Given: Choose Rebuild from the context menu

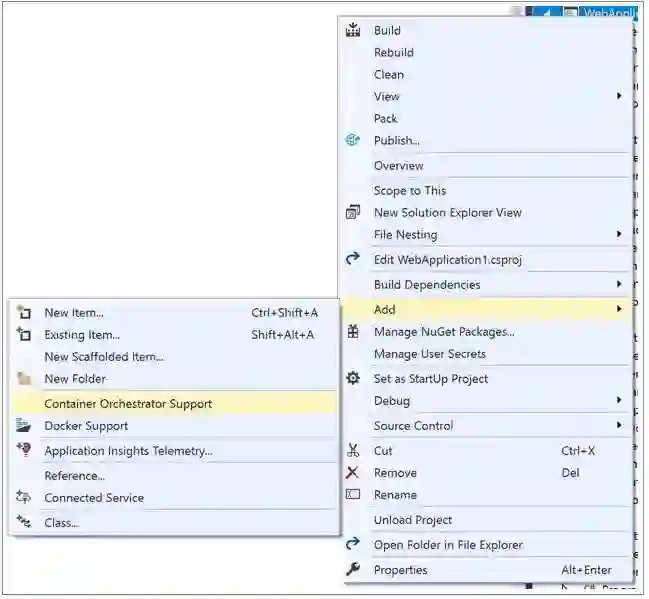Looking at the screenshot, I should (393, 52).
